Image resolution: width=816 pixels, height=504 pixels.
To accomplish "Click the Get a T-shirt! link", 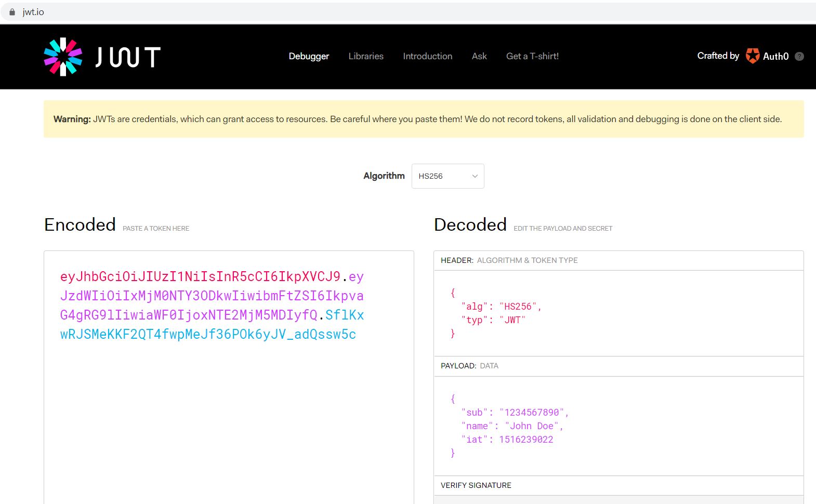I will pyautogui.click(x=532, y=56).
